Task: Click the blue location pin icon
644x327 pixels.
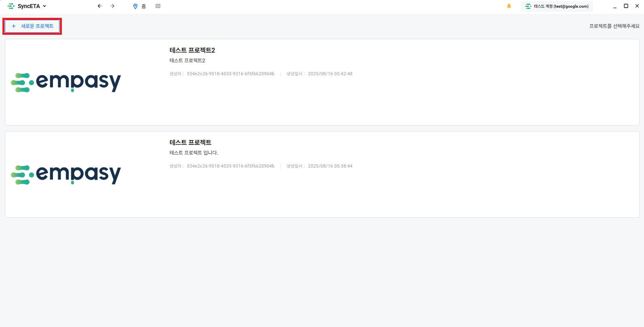Action: tap(135, 6)
